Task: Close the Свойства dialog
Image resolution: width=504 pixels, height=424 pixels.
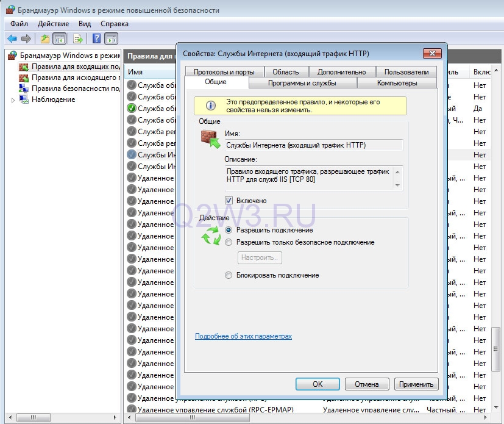Action: point(432,53)
